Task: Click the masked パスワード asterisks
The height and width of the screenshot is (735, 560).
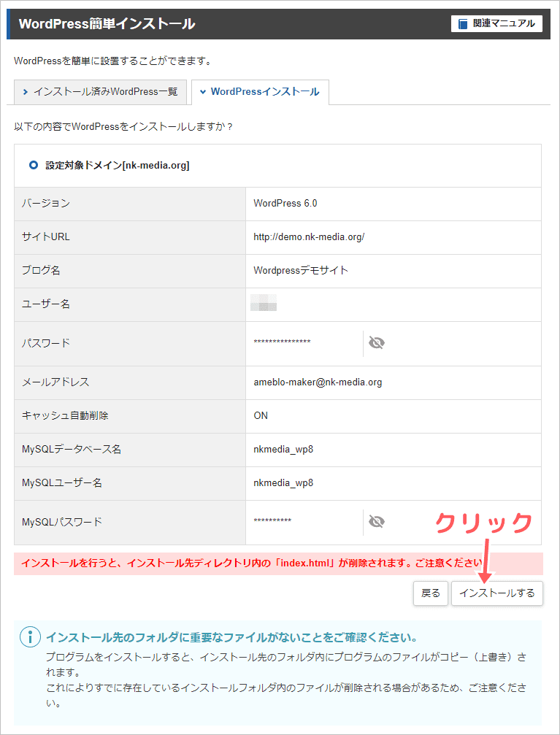Action: click(x=282, y=343)
